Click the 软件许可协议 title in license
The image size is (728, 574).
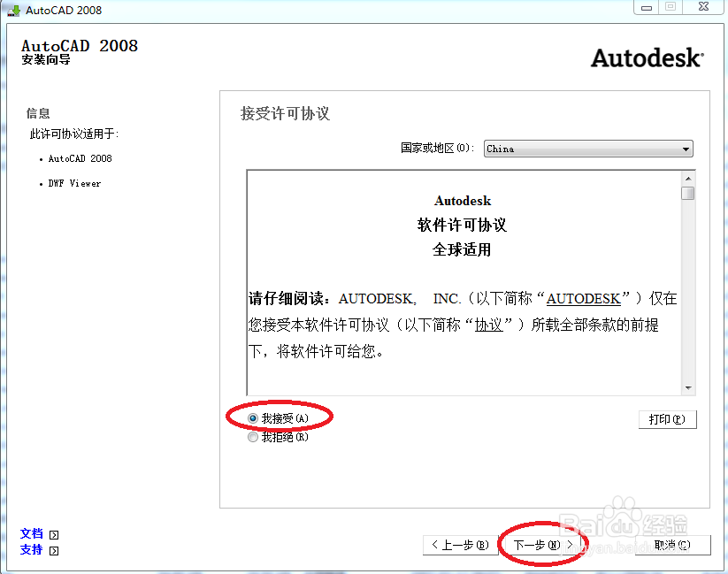462,226
